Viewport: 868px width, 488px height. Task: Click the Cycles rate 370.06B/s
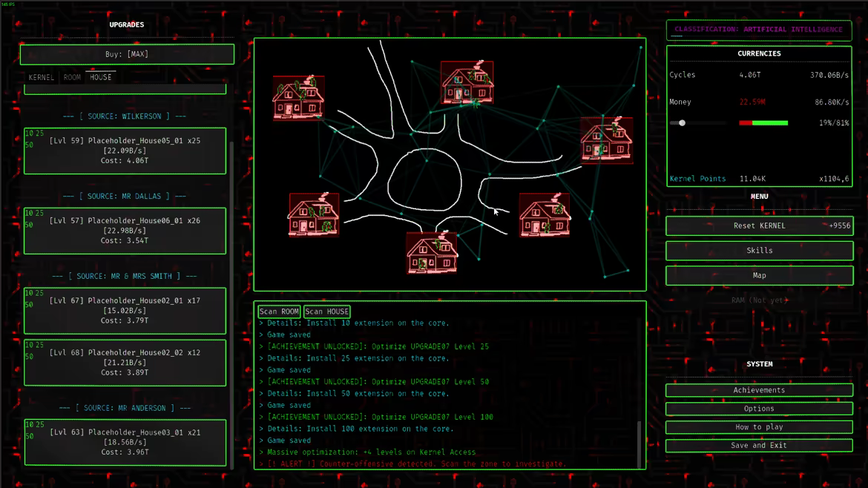click(x=829, y=75)
